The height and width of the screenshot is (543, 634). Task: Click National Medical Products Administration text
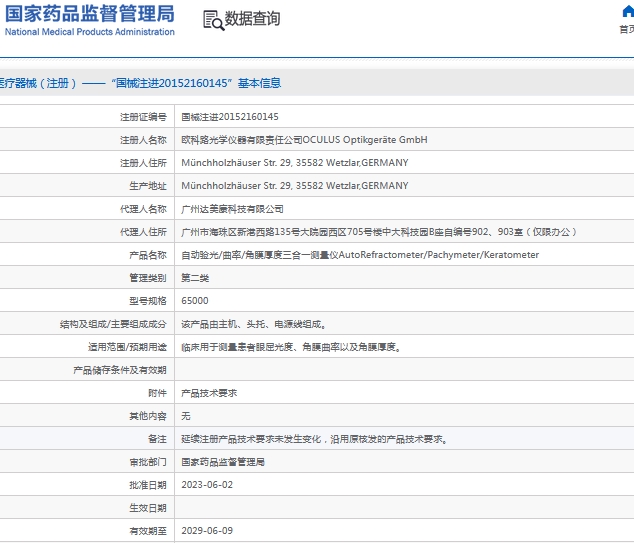(89, 32)
